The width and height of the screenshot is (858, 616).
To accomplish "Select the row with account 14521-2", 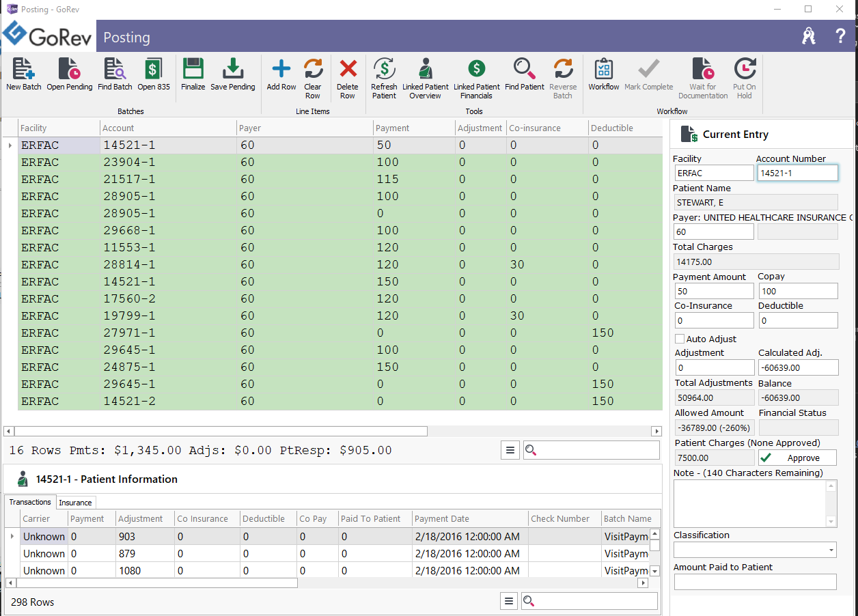I will coord(340,402).
